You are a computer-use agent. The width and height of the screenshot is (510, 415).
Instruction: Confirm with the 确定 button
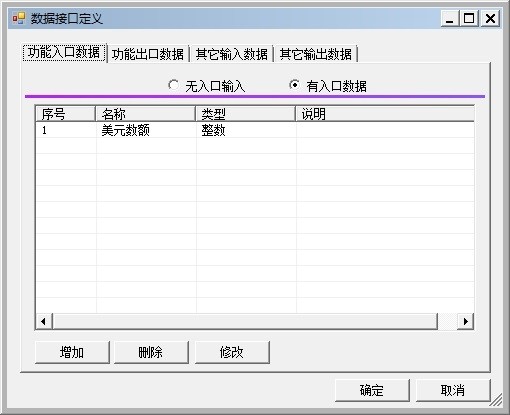coord(372,390)
